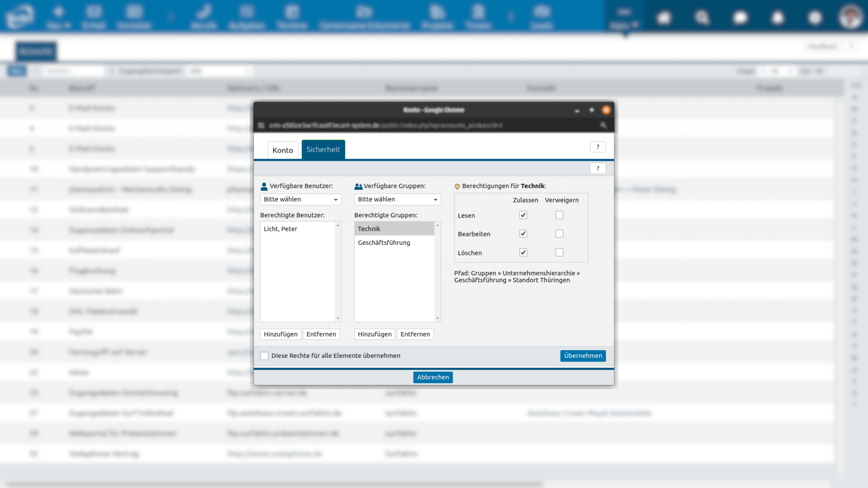Open the upper help question mark button
The height and width of the screenshot is (488, 868).
click(598, 147)
